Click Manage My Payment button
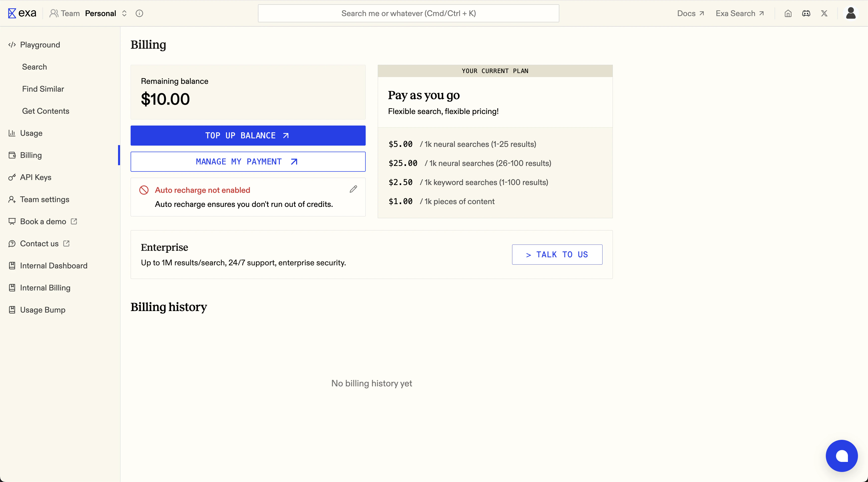Viewport: 868px width, 482px height. 248,162
